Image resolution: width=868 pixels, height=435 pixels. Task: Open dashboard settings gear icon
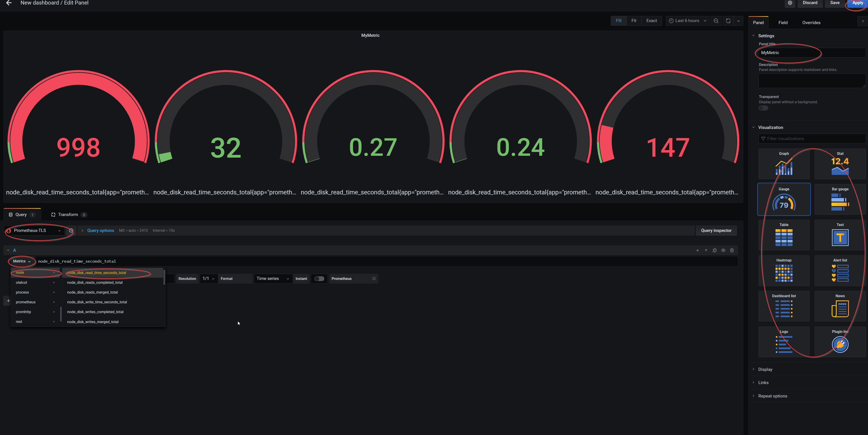pos(790,3)
